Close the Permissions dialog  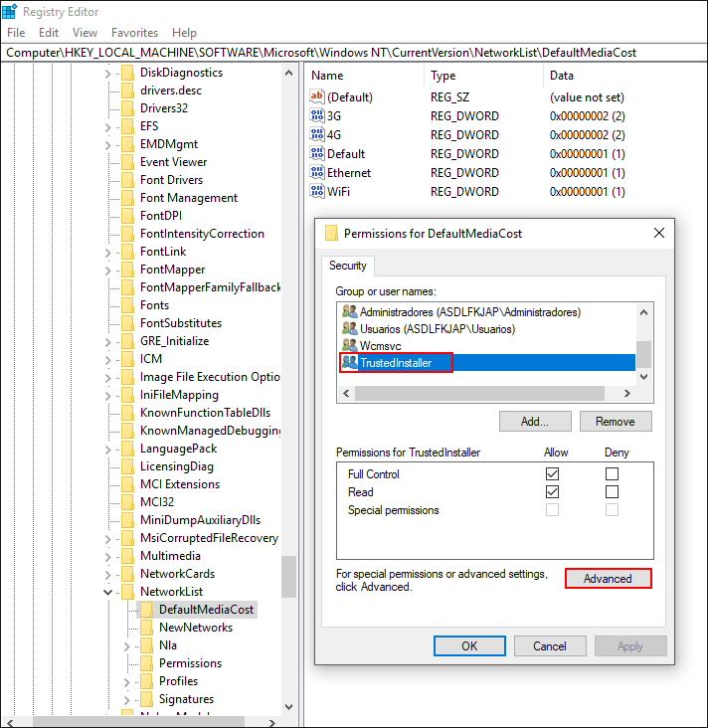click(x=659, y=233)
